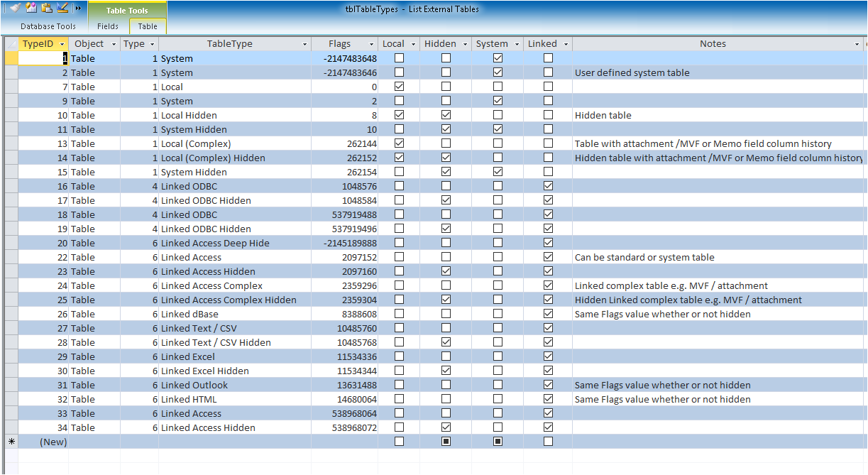Open the System column filter dropdown
The height and width of the screenshot is (475, 868).
[x=517, y=44]
